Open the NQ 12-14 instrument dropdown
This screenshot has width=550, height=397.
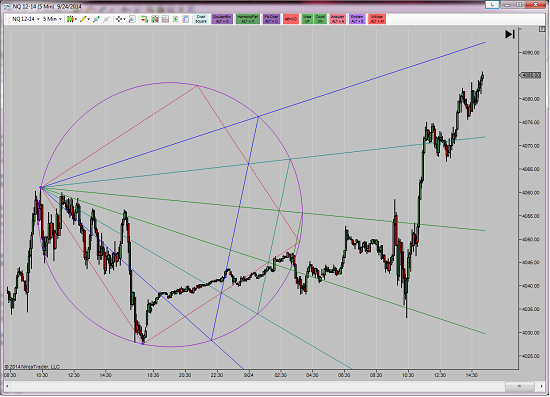pos(25,19)
